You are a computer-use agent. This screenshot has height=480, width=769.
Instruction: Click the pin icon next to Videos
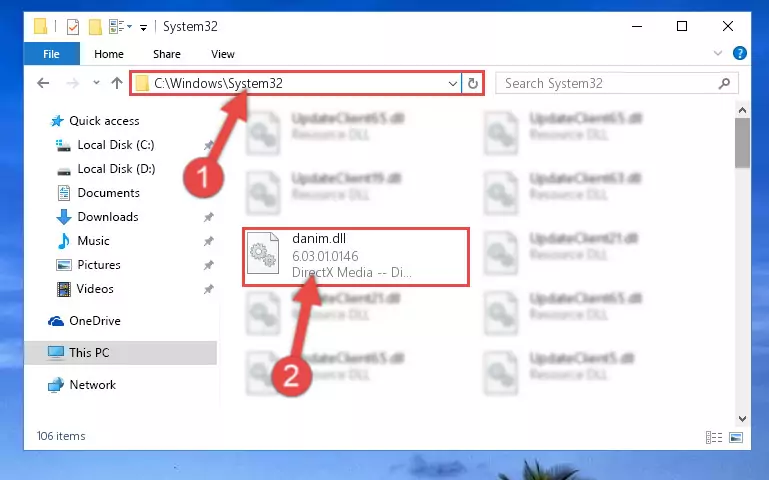[208, 289]
